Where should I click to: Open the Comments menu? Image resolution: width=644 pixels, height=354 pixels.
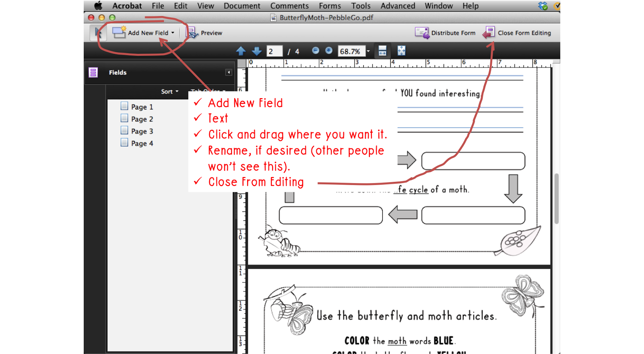point(289,6)
